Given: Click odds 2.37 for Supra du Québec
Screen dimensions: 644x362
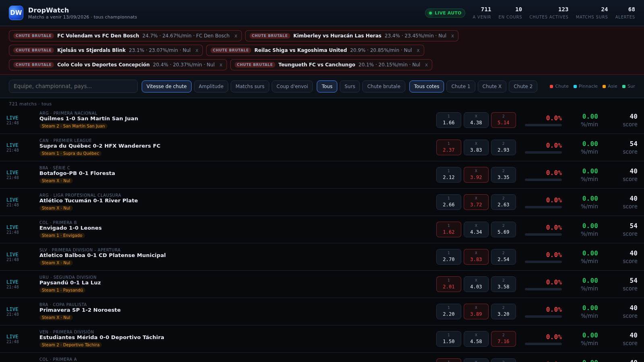Looking at the screenshot, I should (449, 148).
